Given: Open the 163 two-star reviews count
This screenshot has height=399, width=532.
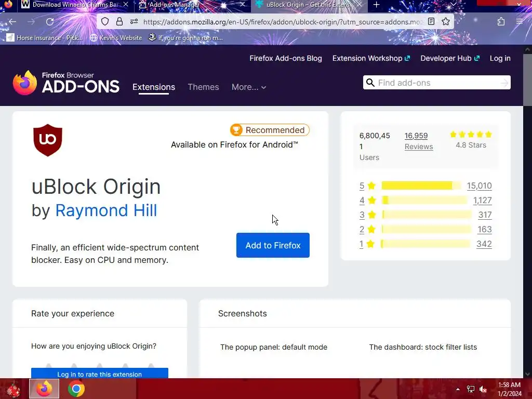Looking at the screenshot, I should pos(485,230).
